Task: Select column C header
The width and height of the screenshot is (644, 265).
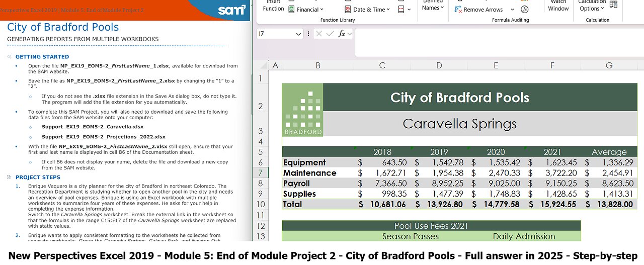Action: click(382, 65)
